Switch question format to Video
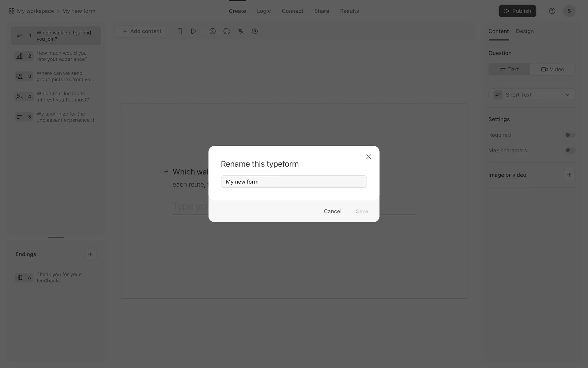 (x=552, y=69)
